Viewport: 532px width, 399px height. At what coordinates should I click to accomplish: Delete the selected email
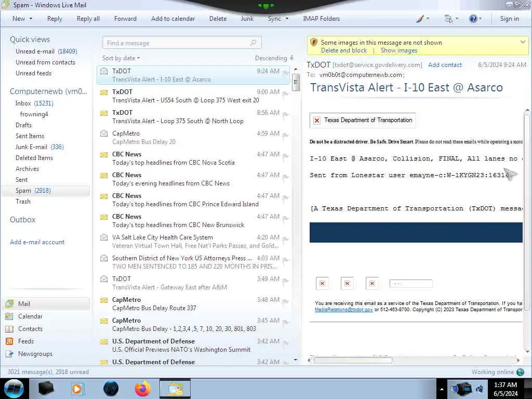point(218,19)
